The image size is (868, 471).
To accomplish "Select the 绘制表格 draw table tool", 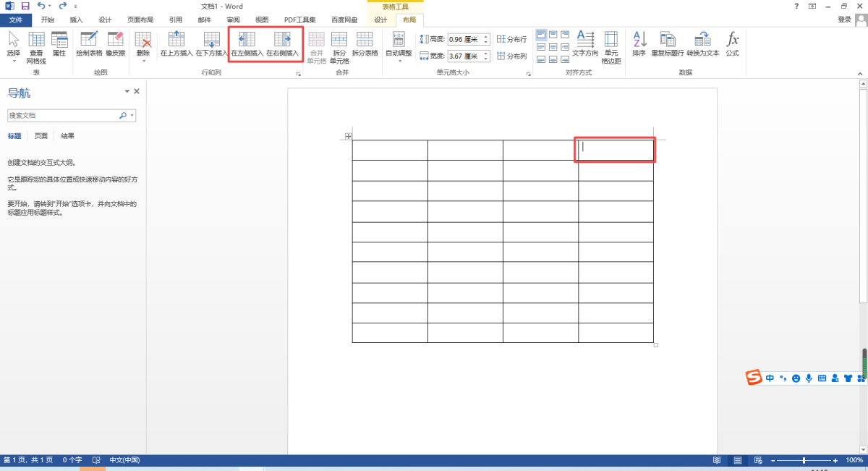I will click(x=89, y=41).
